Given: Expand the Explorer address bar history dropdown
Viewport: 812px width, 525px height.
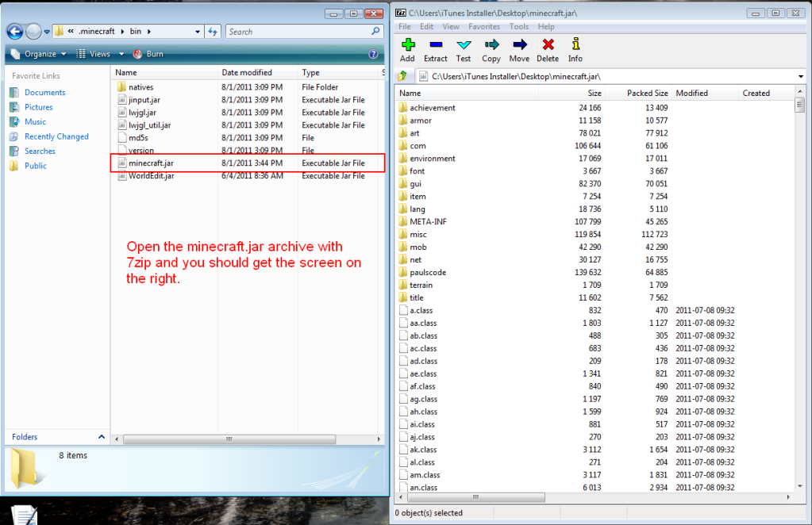Looking at the screenshot, I should (x=198, y=32).
